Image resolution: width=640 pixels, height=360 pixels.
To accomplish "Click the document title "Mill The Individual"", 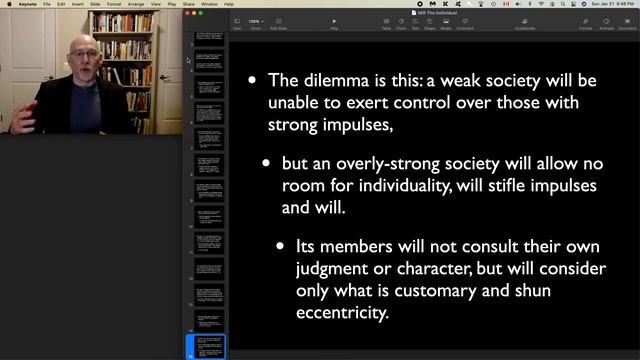I will point(437,13).
